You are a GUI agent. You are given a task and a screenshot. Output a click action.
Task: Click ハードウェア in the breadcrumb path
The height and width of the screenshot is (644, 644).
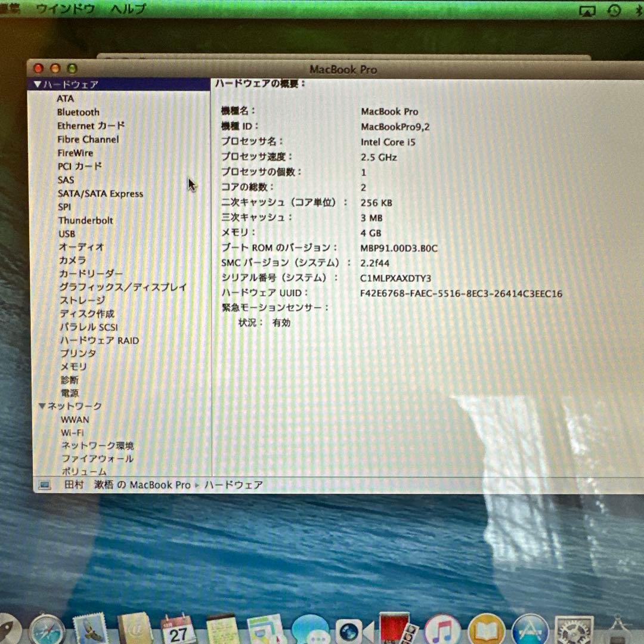[x=237, y=485]
